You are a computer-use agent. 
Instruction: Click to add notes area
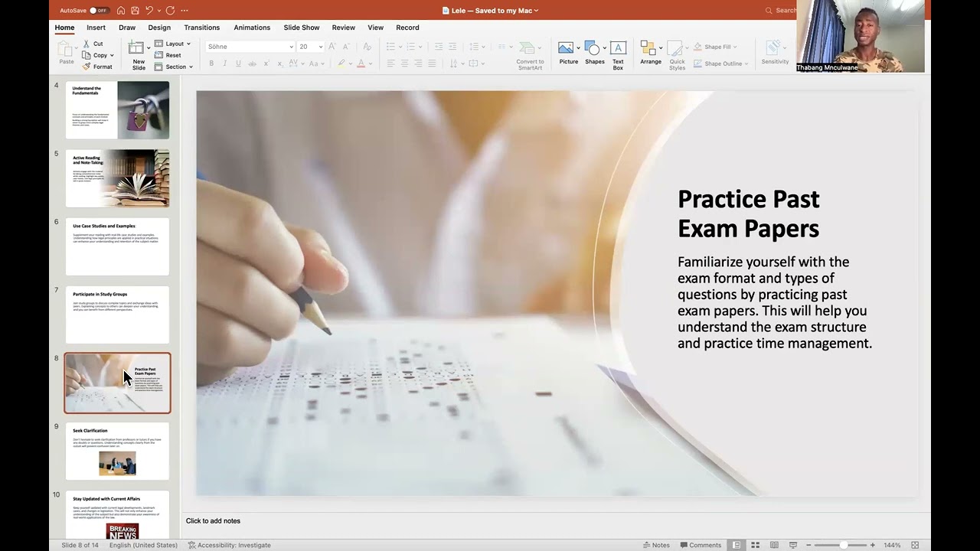[213, 521]
